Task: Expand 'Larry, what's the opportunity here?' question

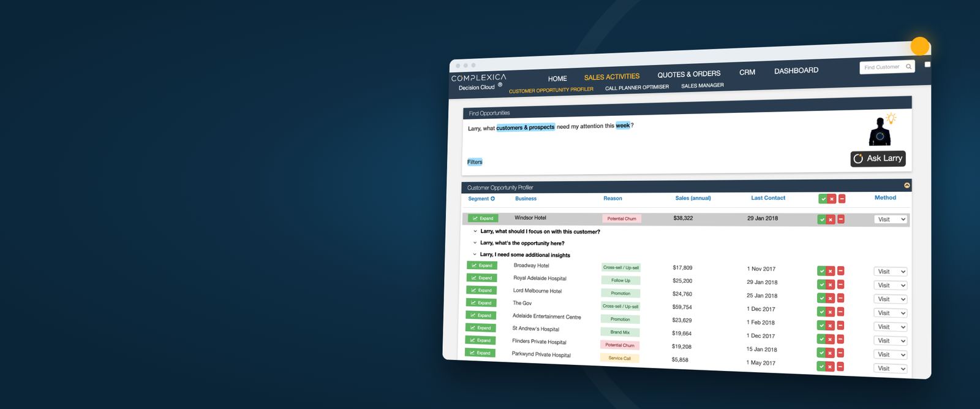Action: (x=519, y=243)
